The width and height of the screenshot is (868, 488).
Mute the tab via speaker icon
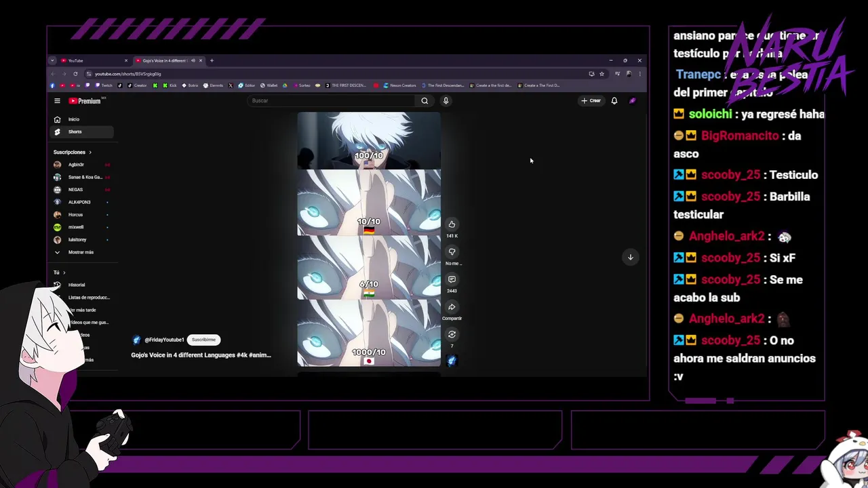point(193,60)
